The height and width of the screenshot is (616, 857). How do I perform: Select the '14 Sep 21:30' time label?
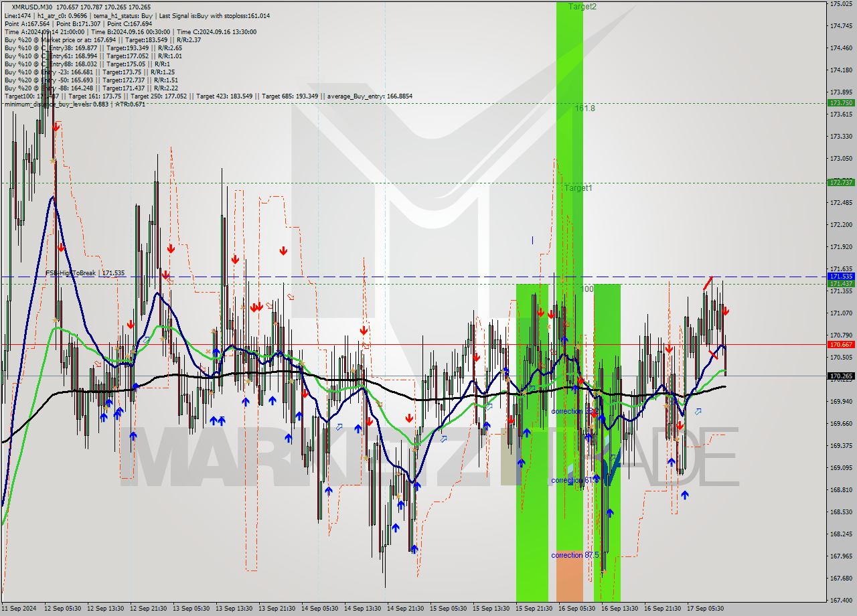[405, 608]
